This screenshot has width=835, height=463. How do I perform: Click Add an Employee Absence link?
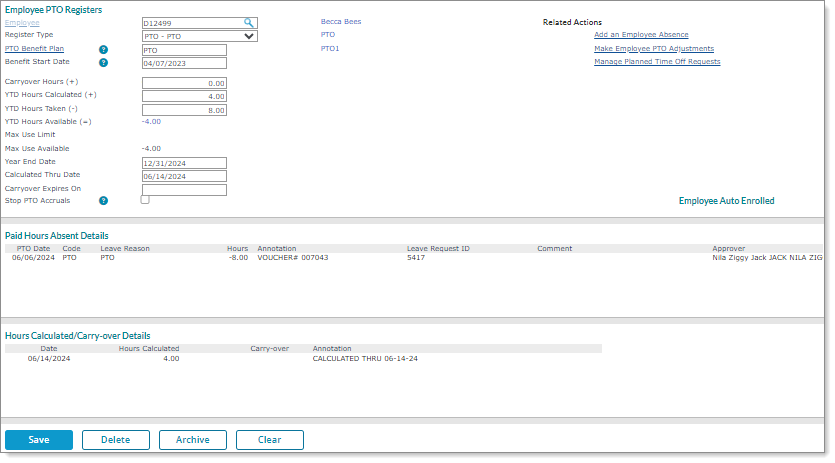641,35
